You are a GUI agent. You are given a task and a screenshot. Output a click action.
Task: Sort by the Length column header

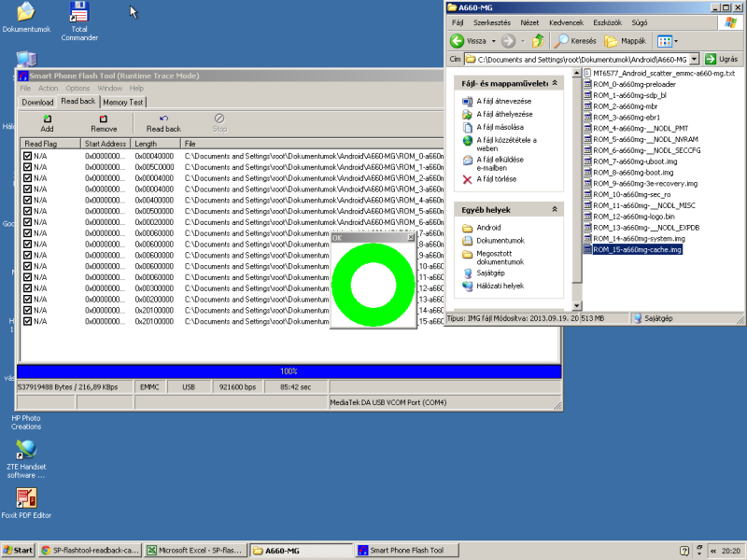tap(155, 144)
